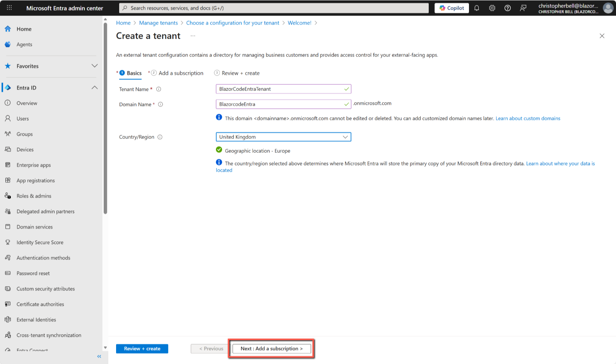Collapse the Entra ID section
Image resolution: width=616 pixels, height=364 pixels.
click(x=94, y=88)
